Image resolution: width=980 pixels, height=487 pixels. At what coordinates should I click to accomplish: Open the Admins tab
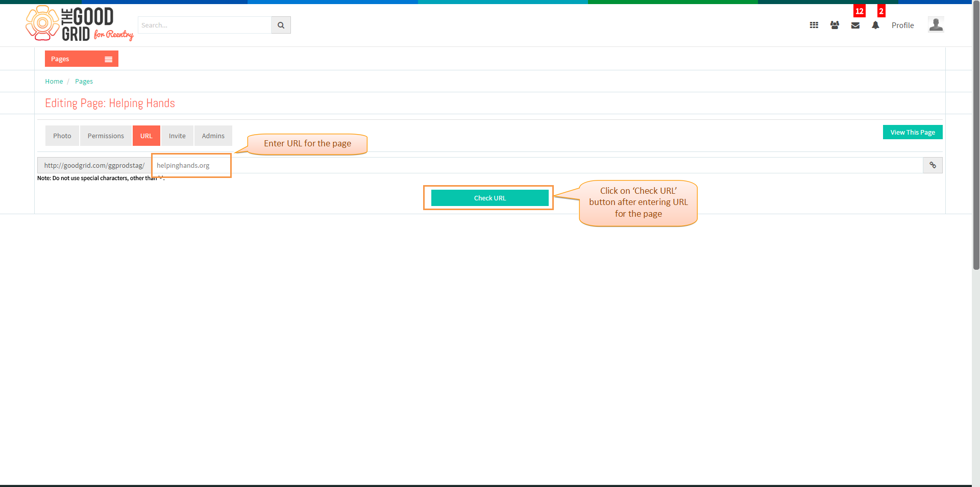[x=213, y=136]
